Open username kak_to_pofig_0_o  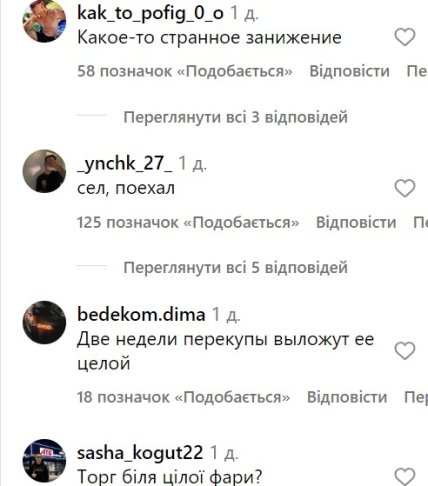(x=150, y=13)
